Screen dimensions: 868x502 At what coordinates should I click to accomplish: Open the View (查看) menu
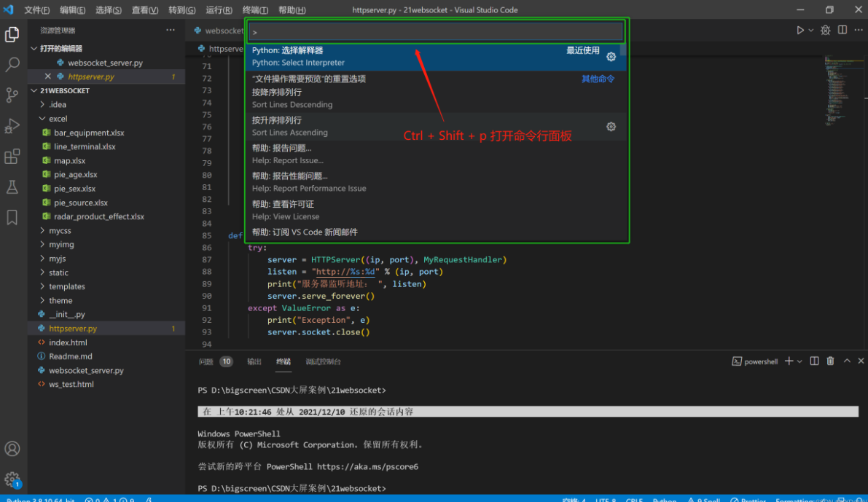click(x=145, y=10)
